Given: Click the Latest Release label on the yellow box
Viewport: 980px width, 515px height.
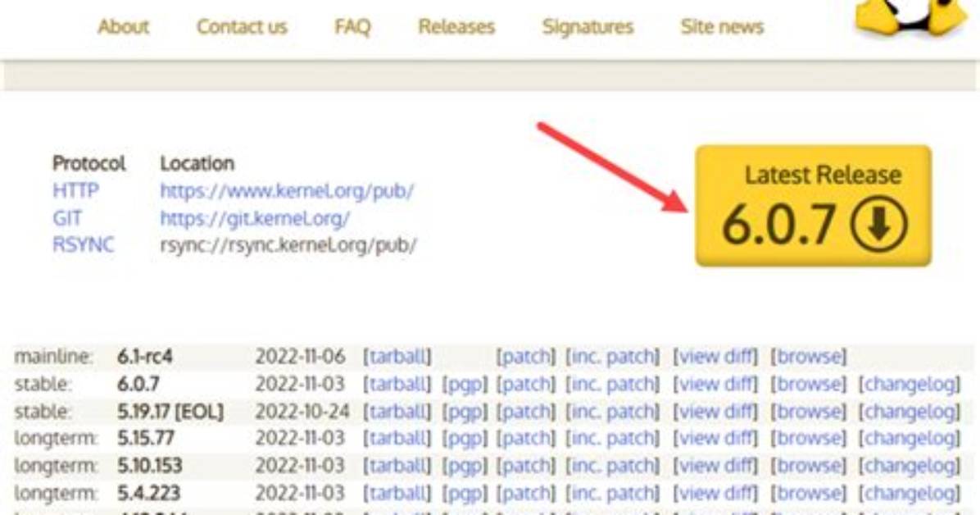Looking at the screenshot, I should (823, 175).
